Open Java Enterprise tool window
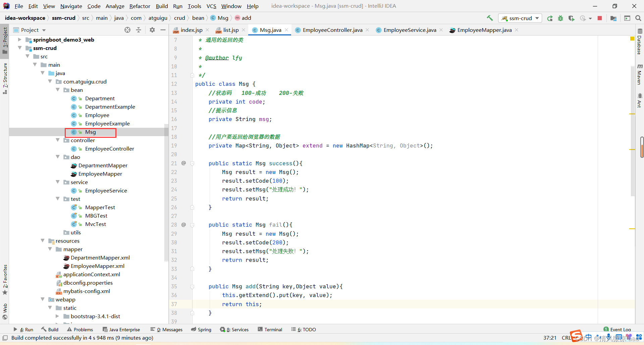The width and height of the screenshot is (644, 345). coord(121,330)
